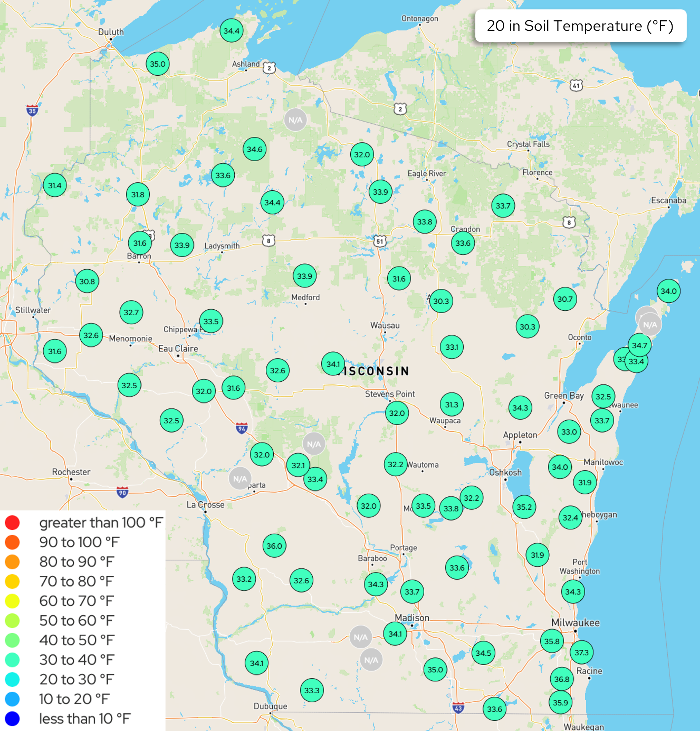Click the 34.4 marker on the Bayfield peninsula
The width and height of the screenshot is (700, 731).
[x=231, y=30]
